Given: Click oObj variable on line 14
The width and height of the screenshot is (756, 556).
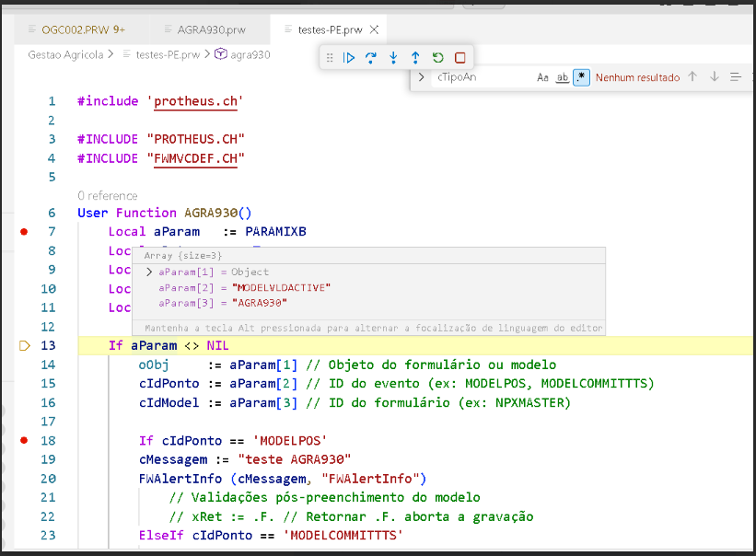Looking at the screenshot, I should 154,365.
